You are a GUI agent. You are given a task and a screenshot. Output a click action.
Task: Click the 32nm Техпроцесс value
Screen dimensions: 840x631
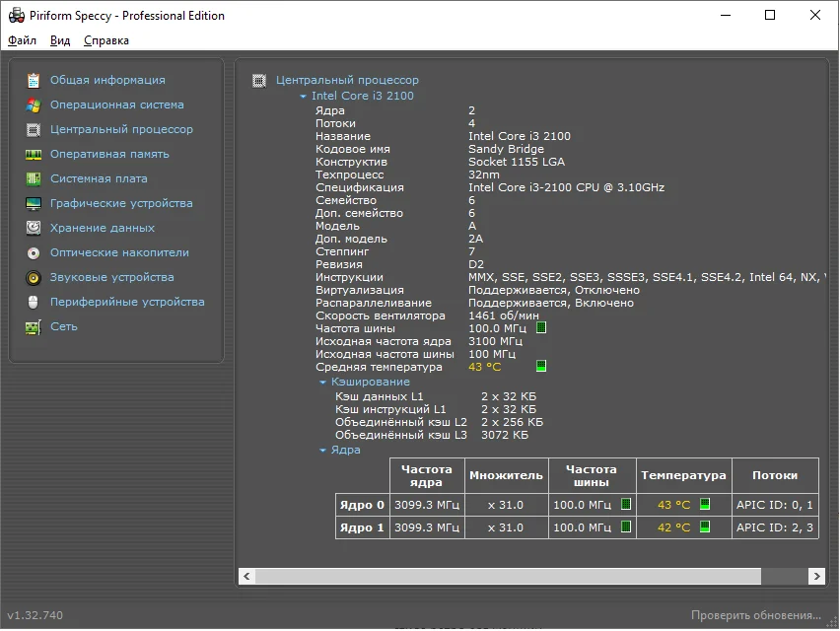click(x=484, y=175)
